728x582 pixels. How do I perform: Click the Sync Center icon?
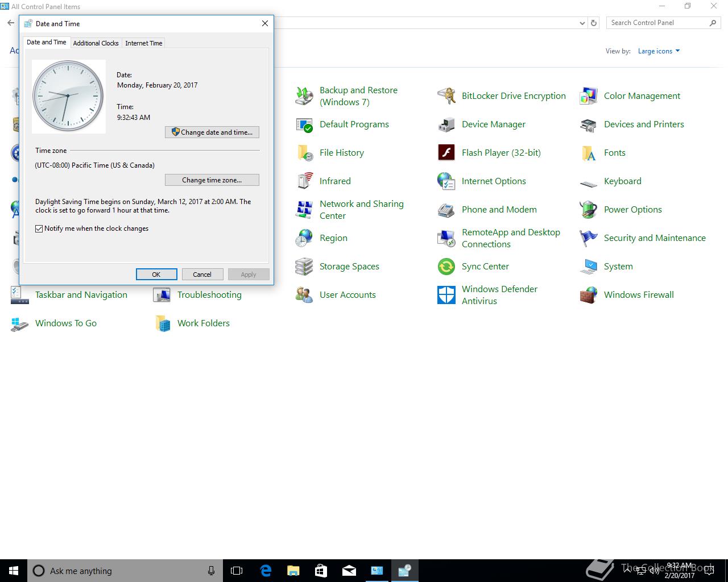pyautogui.click(x=446, y=267)
